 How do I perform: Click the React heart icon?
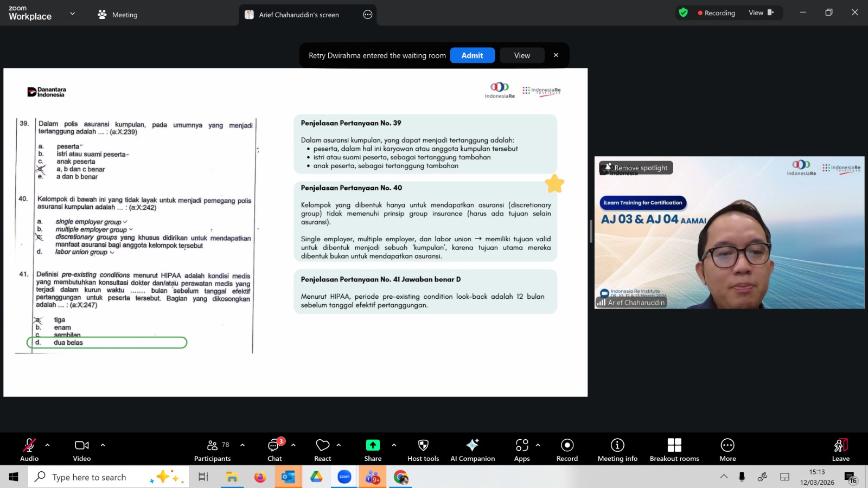[x=322, y=450]
